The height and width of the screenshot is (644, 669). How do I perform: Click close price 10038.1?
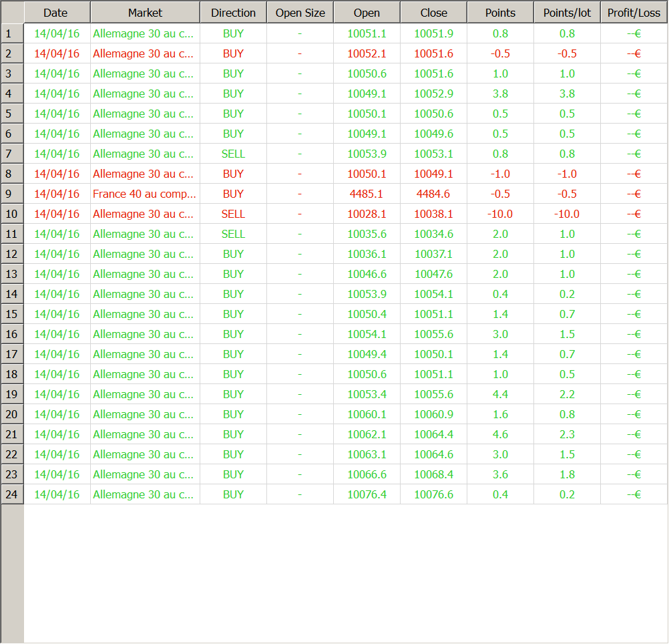pyautogui.click(x=433, y=214)
